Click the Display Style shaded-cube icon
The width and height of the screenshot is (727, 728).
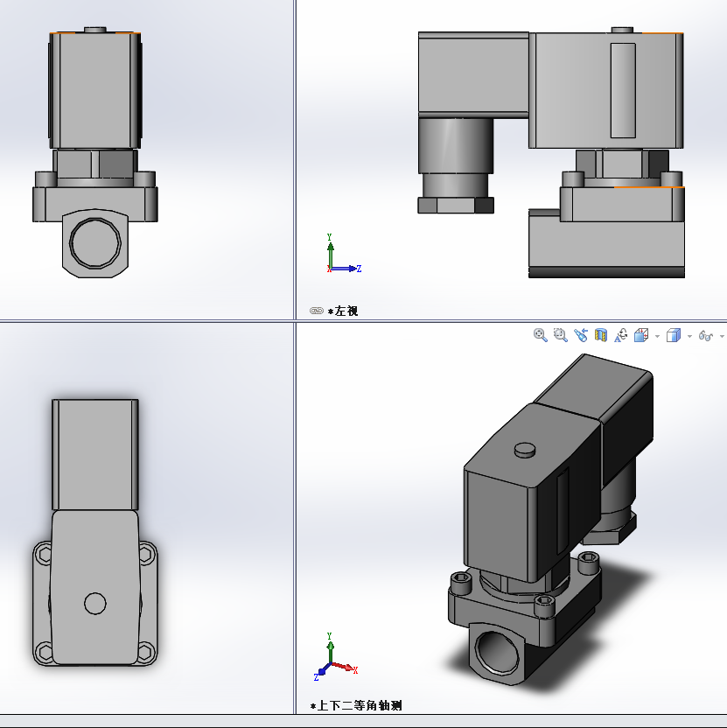tap(673, 335)
